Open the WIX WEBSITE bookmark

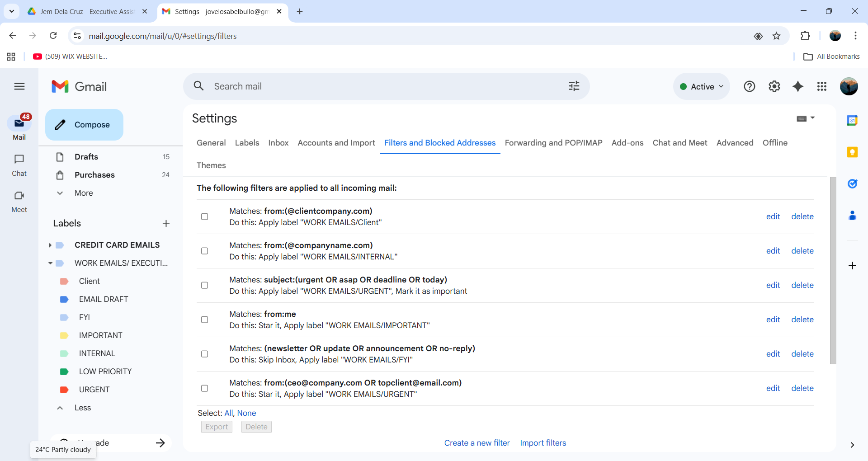point(70,56)
